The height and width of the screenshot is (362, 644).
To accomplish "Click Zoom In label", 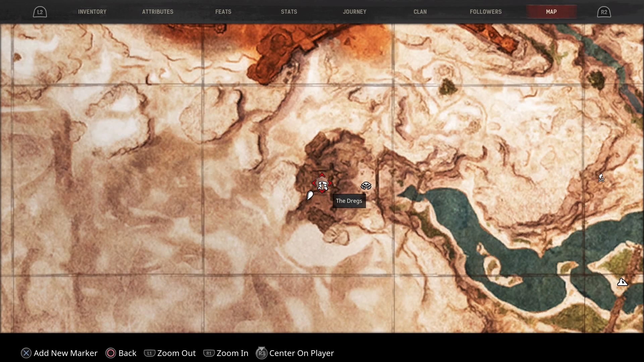I will click(232, 353).
